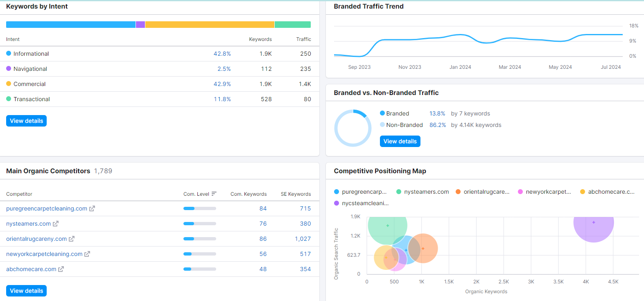644x301 pixels.
Task: Click 715 SE keywords for puregreencarpetcleaning.com
Action: coord(305,208)
